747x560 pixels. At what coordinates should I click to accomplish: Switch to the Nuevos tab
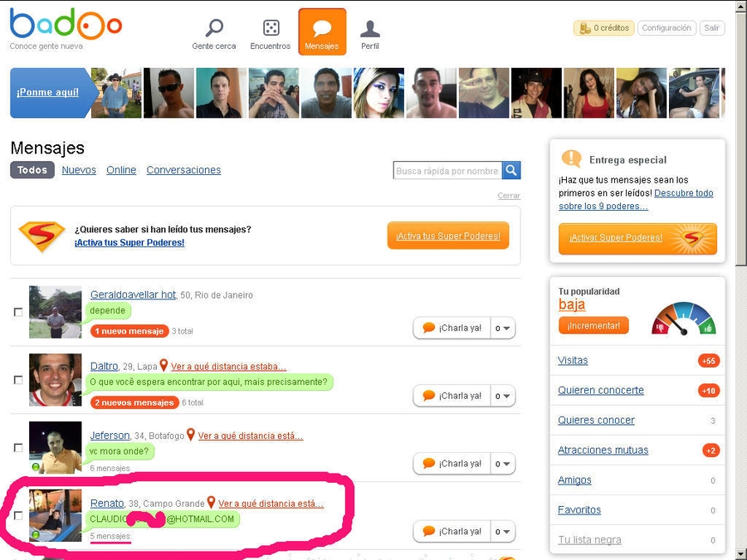pyautogui.click(x=79, y=170)
